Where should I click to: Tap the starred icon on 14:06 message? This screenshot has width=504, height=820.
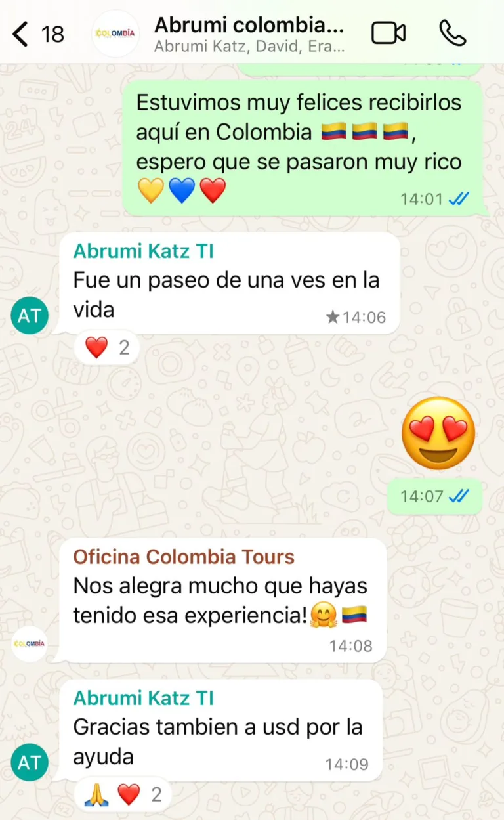pyautogui.click(x=333, y=318)
